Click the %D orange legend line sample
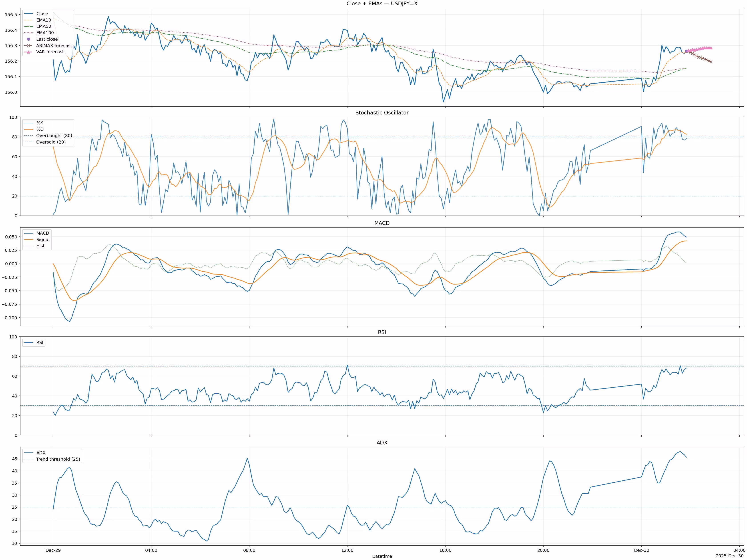The image size is (747, 560). (29, 129)
